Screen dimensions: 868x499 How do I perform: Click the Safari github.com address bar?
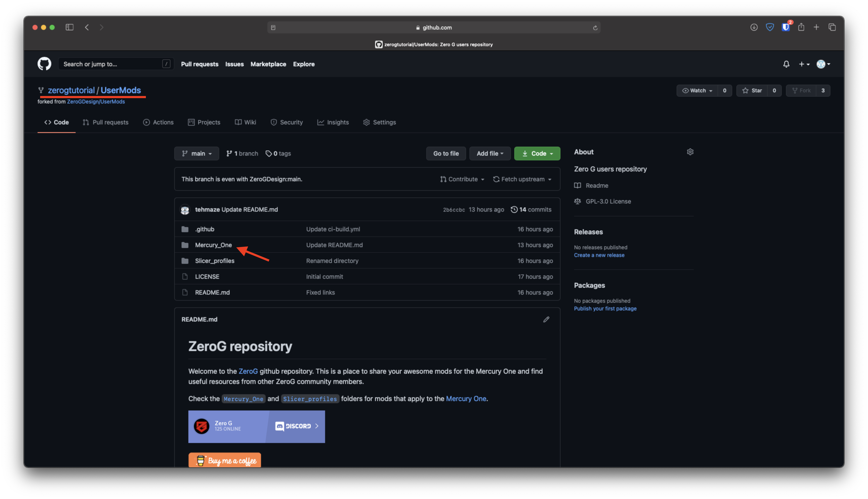[x=434, y=27]
